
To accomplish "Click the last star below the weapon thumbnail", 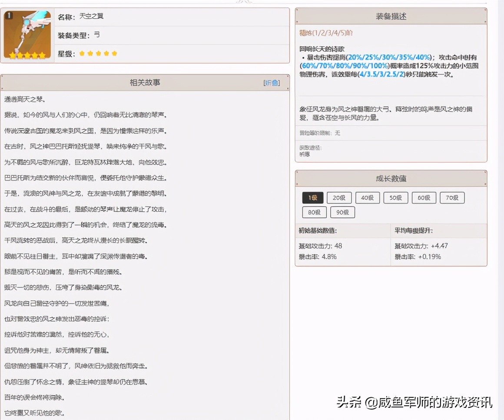I will coord(42,54).
